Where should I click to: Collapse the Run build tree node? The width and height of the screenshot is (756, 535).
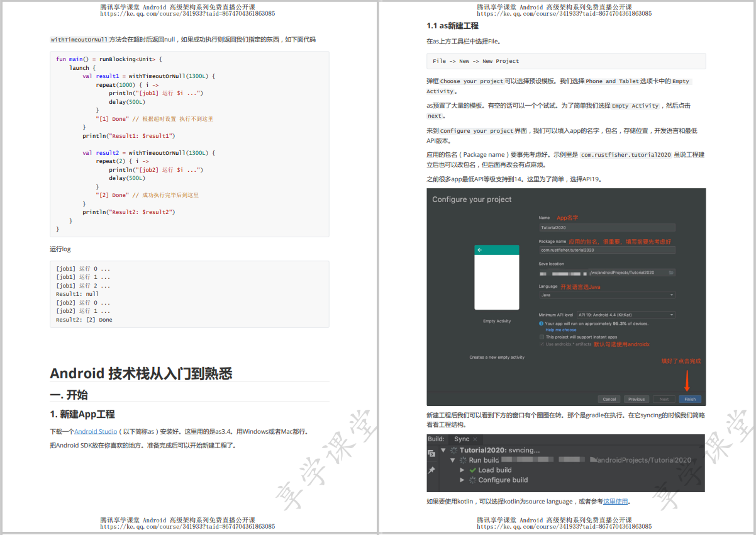[453, 460]
